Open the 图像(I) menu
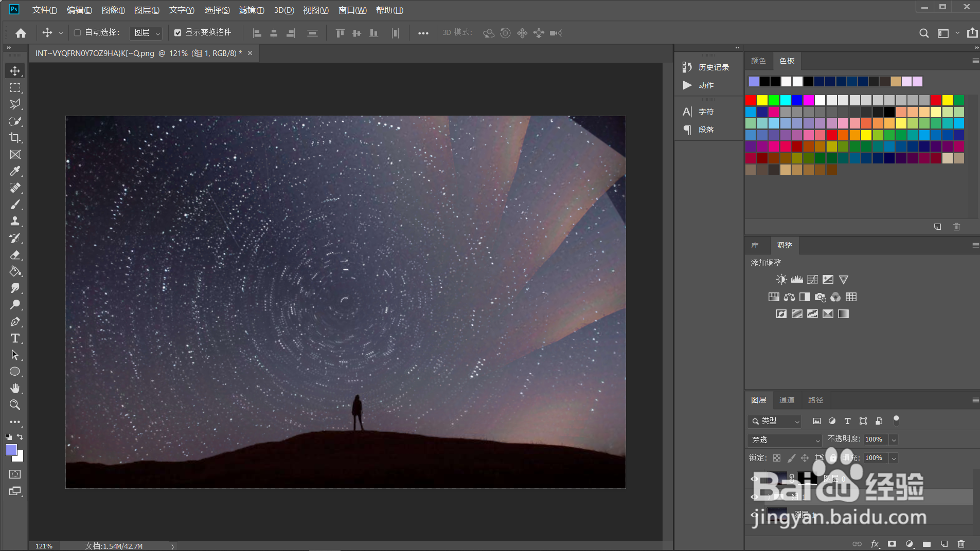The width and height of the screenshot is (980, 551). click(113, 10)
